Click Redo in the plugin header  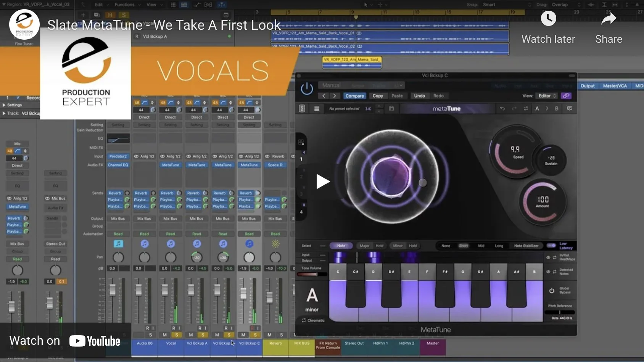click(438, 96)
